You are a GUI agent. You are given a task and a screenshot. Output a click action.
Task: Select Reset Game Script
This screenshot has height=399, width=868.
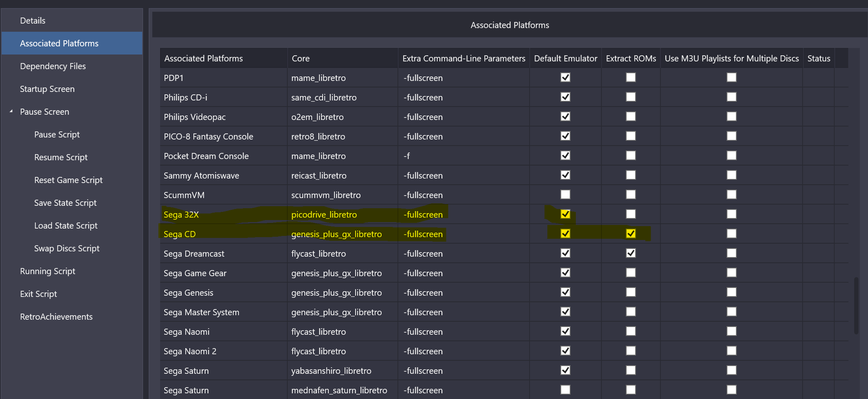pos(68,180)
